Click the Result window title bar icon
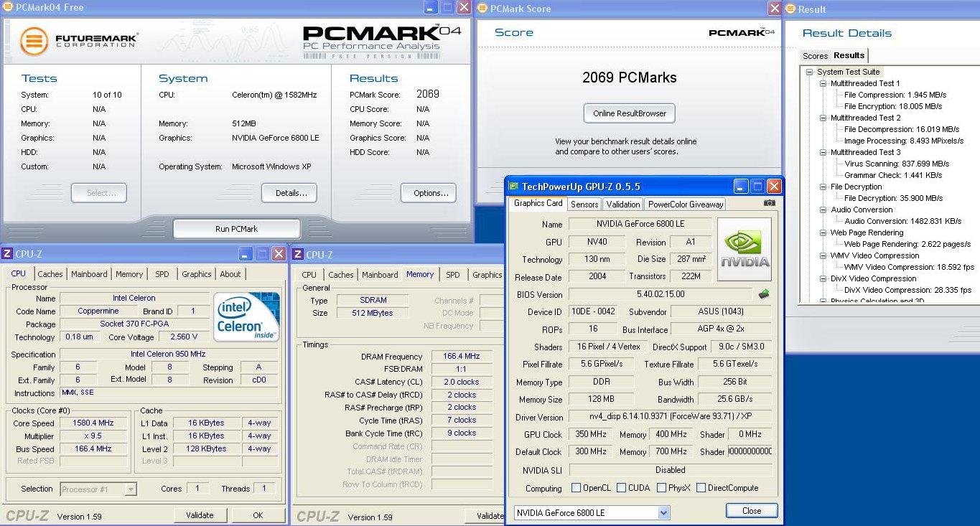980x526 pixels. coord(790,9)
